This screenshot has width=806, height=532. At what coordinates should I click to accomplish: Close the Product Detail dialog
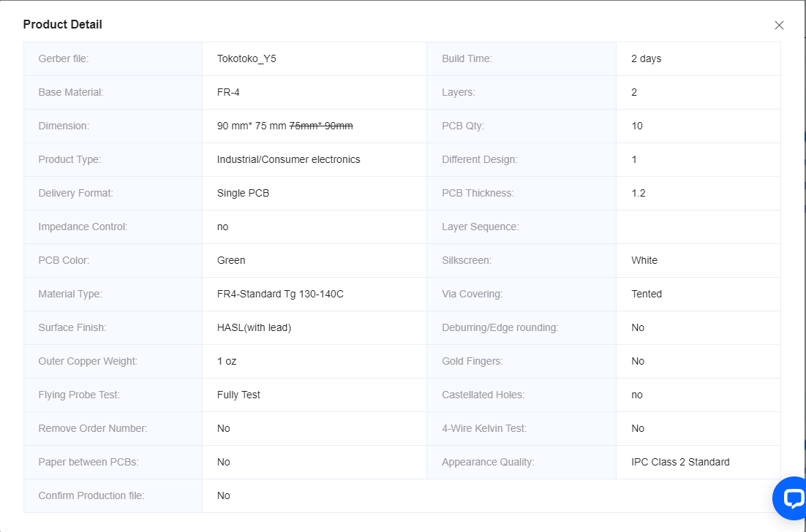779,25
